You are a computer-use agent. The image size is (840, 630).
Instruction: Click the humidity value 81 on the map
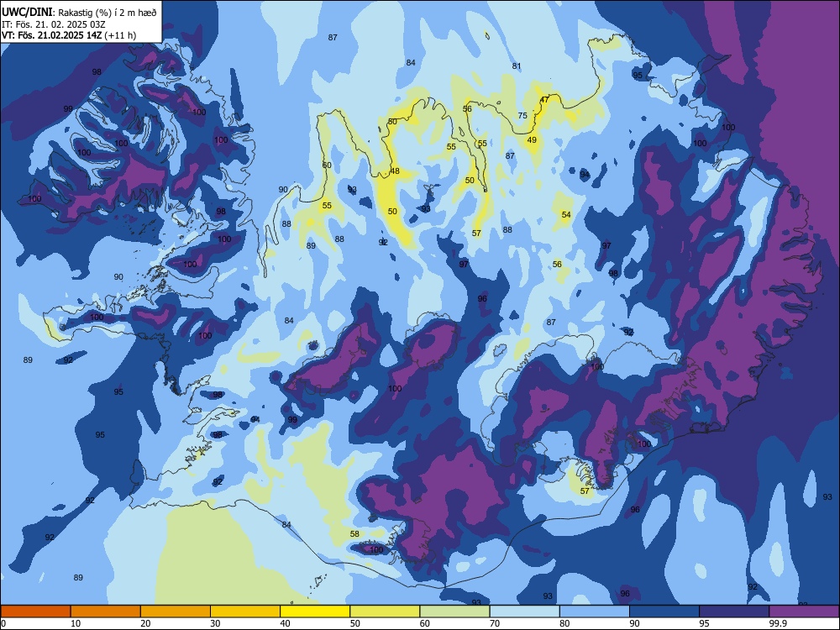click(x=517, y=66)
